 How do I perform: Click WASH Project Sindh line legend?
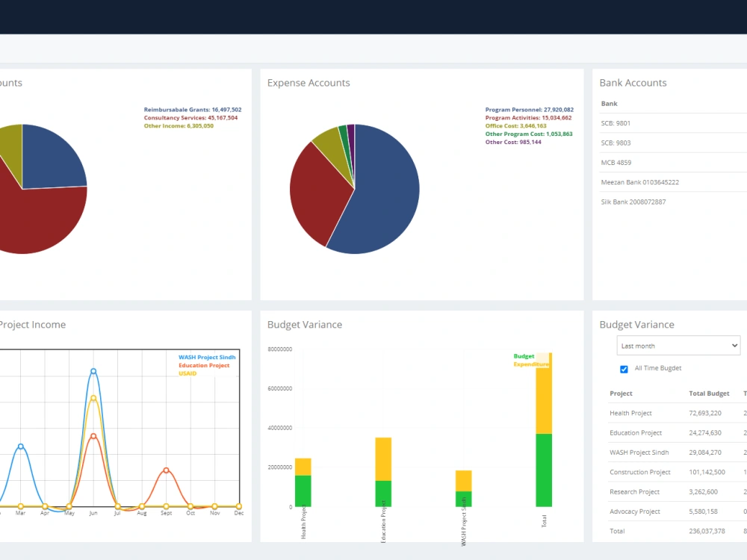(207, 357)
